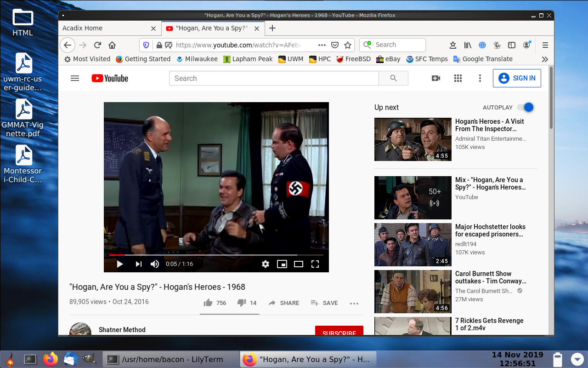
Task: Open "A Visit From The Inspector" thumbnail
Action: [413, 139]
